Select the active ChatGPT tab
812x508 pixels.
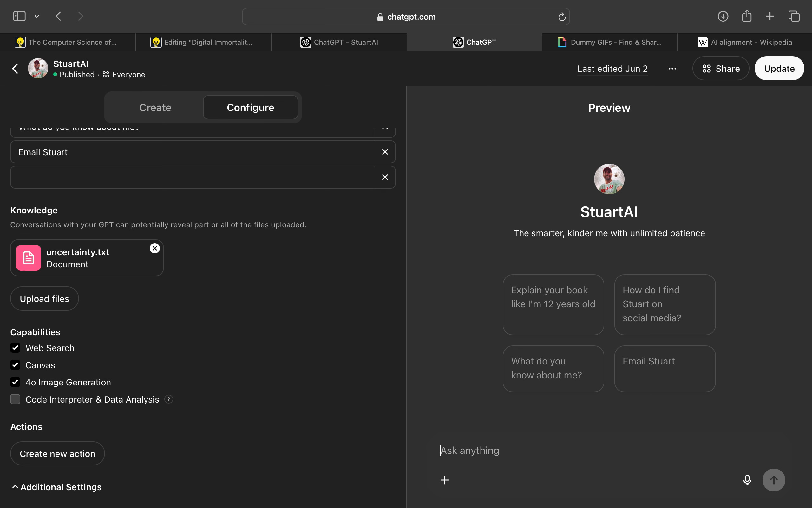(474, 42)
